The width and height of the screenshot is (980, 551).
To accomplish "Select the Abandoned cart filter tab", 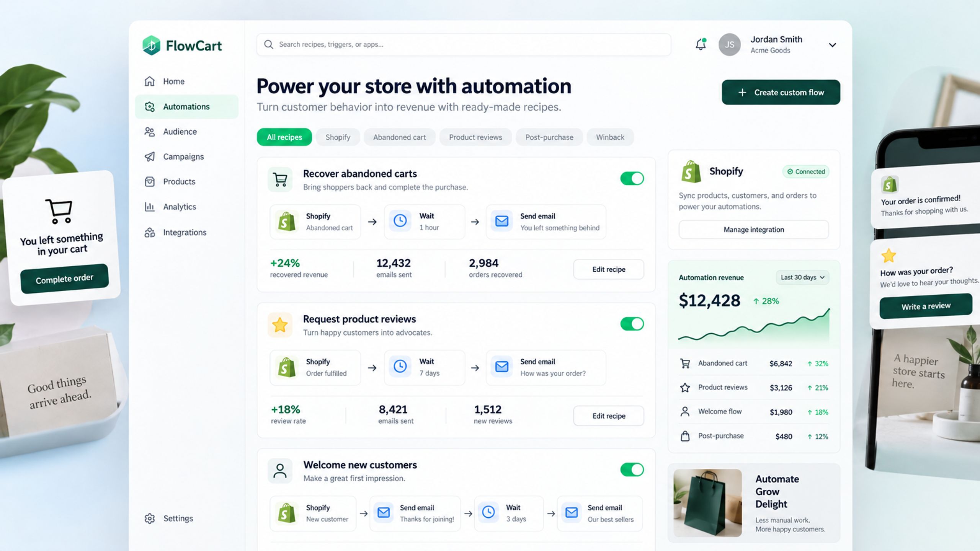I will tap(399, 137).
